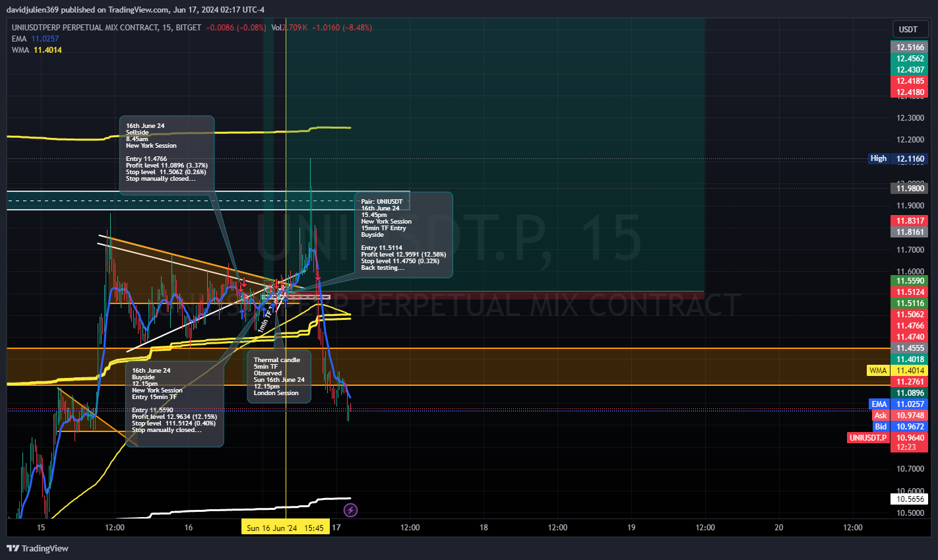The height and width of the screenshot is (560, 938).
Task: Click the Sellside 8.45am entry 11.4766 note
Action: pos(167,155)
